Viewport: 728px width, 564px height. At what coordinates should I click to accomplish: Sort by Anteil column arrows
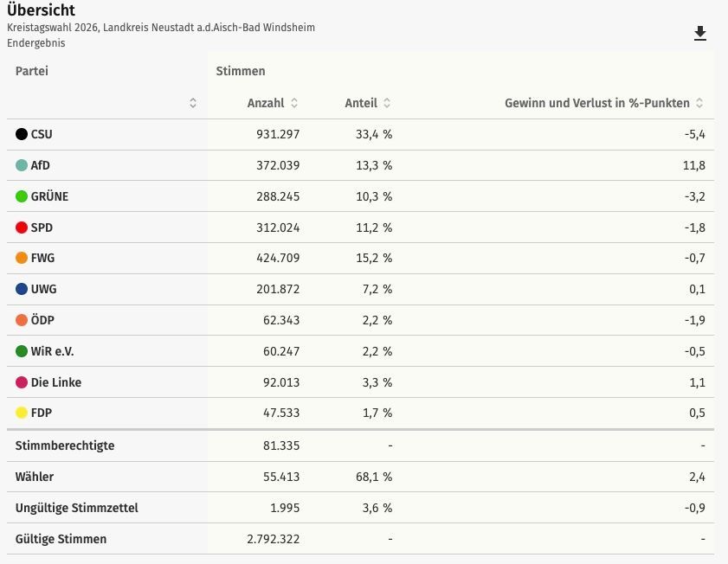pyautogui.click(x=387, y=103)
